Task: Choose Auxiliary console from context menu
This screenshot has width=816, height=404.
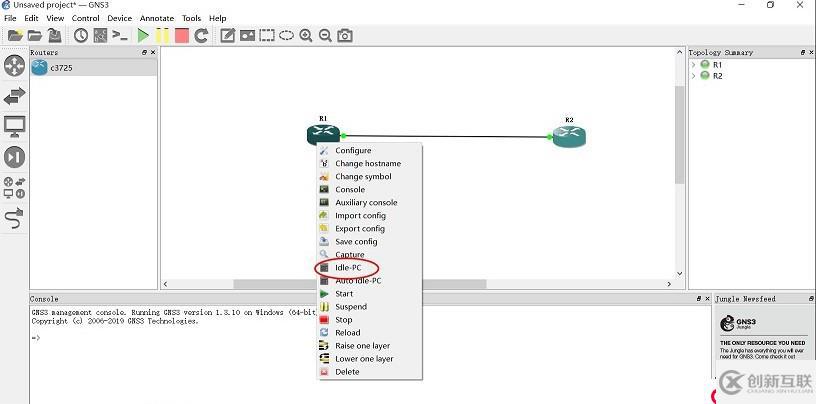Action: pyautogui.click(x=369, y=203)
